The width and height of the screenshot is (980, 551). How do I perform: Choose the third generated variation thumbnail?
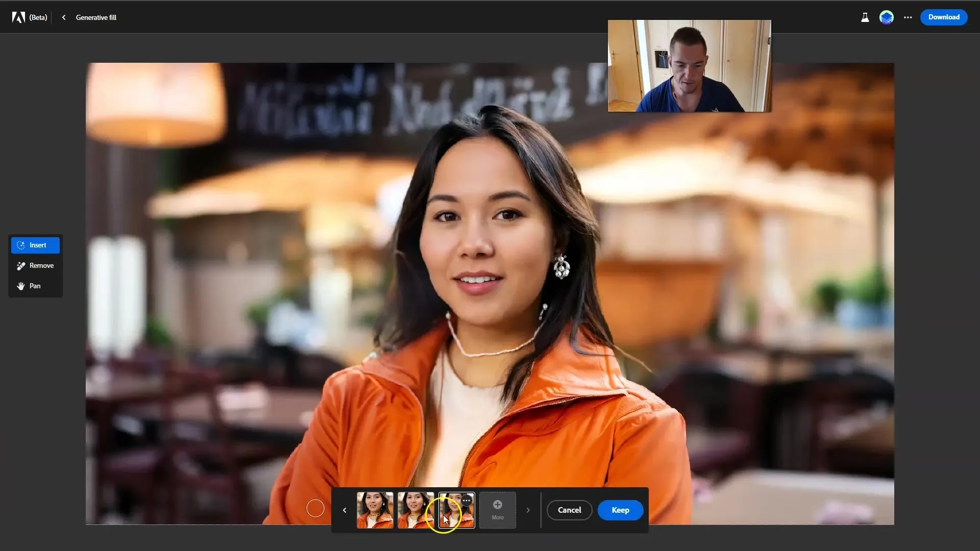click(457, 510)
